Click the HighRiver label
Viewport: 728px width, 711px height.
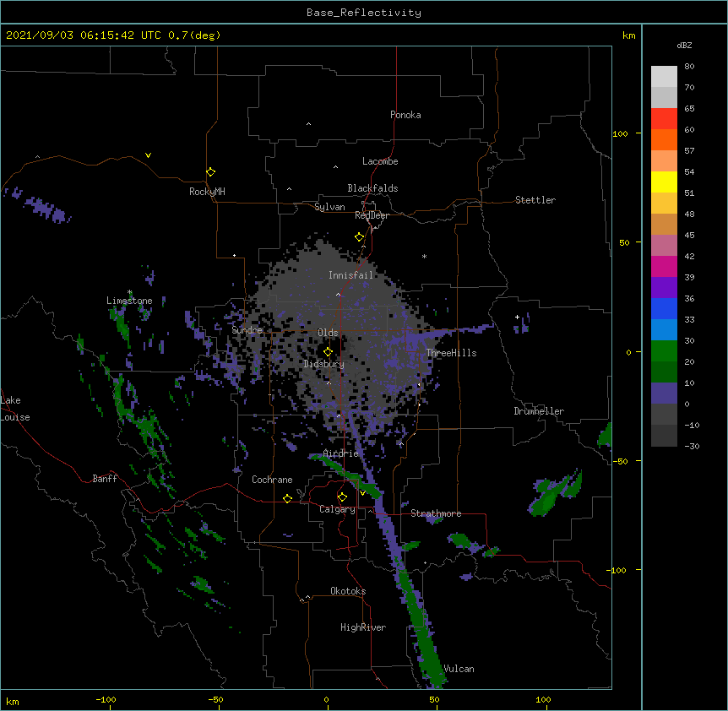[x=363, y=627]
